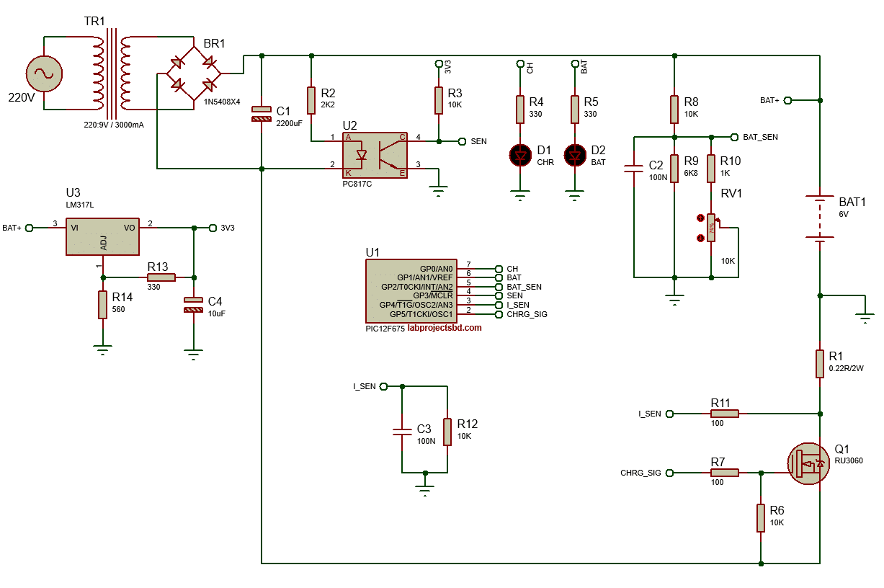Click resistor R1 0.22R/2W
884x588 pixels.
(x=820, y=364)
